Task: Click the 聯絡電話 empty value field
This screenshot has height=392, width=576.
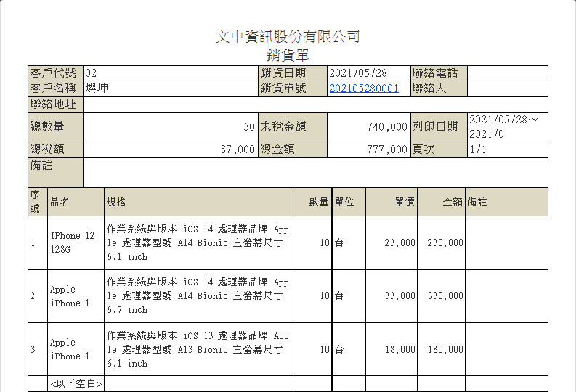Action: [507, 73]
